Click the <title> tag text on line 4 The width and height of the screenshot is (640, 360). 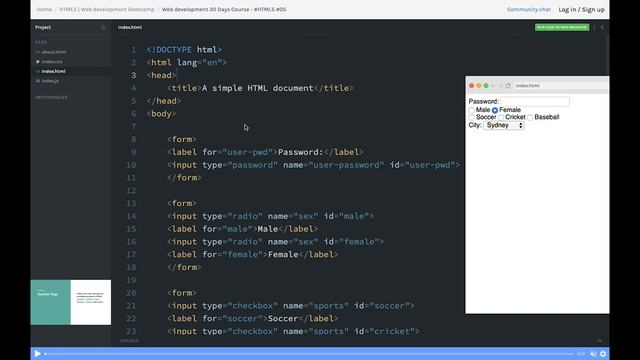click(184, 88)
